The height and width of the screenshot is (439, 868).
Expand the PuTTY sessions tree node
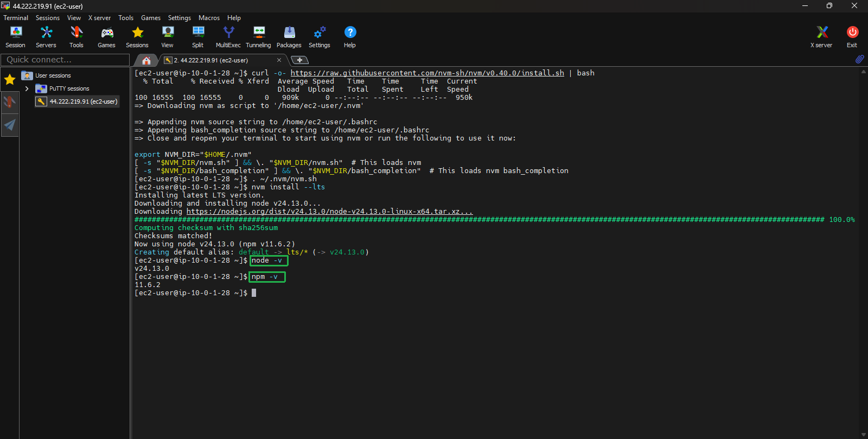(27, 88)
